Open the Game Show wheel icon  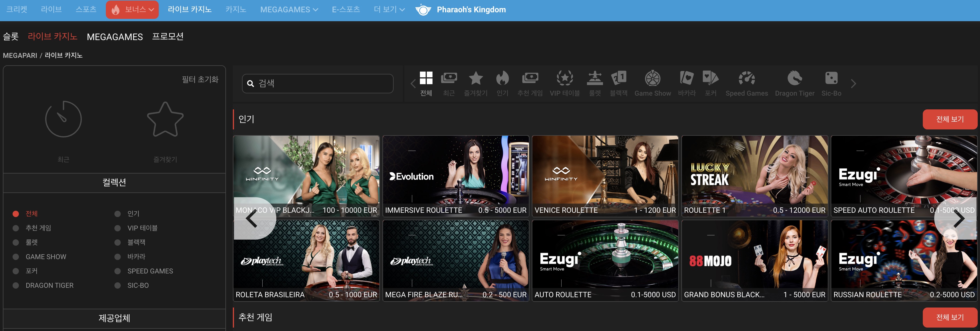[652, 78]
